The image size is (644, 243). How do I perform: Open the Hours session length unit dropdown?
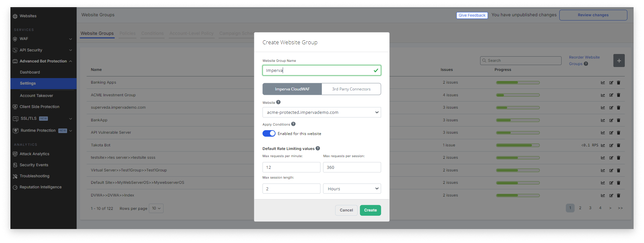352,189
